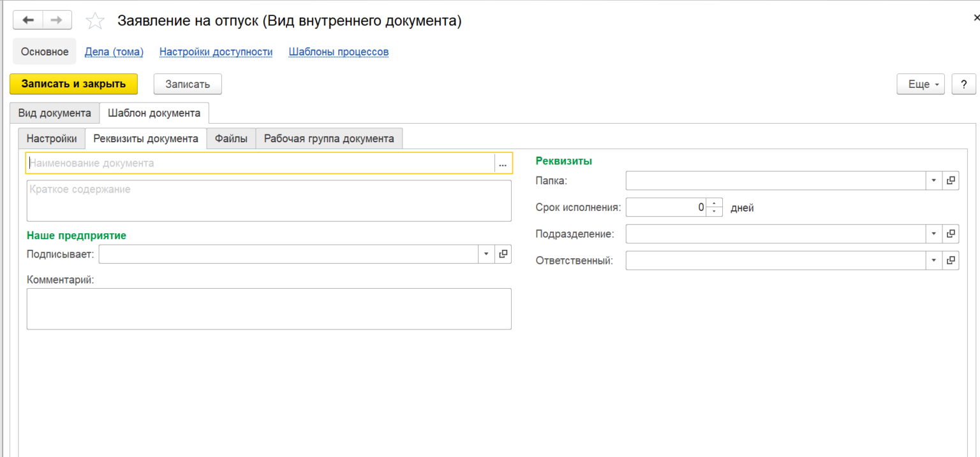This screenshot has width=980, height=457.
Task: Click inside the Краткое содержание field
Action: click(268, 201)
